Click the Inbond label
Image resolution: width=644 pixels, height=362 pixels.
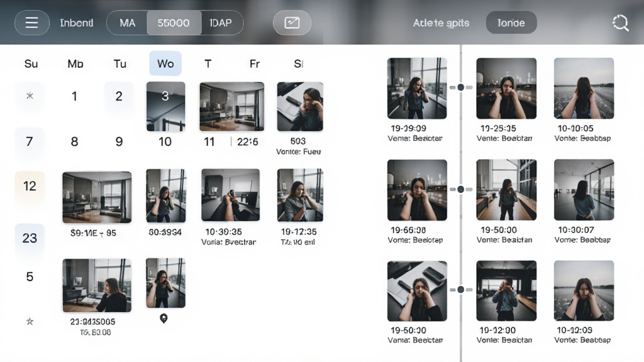76,23
